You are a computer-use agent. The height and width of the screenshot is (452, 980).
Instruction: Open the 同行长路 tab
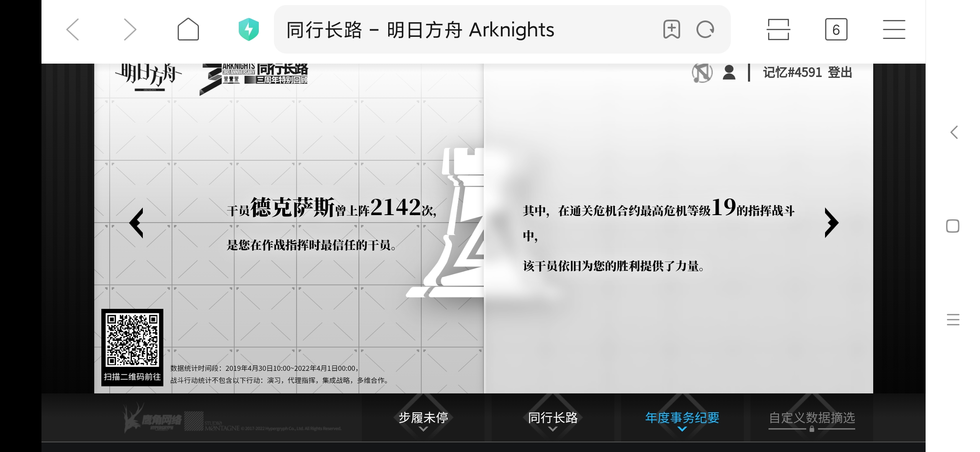coord(553,418)
